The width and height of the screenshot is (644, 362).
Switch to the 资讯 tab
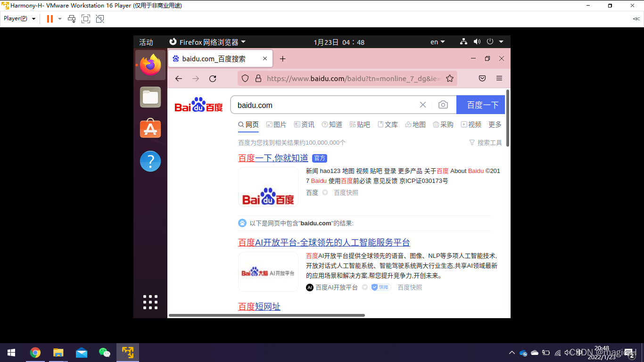coord(304,125)
